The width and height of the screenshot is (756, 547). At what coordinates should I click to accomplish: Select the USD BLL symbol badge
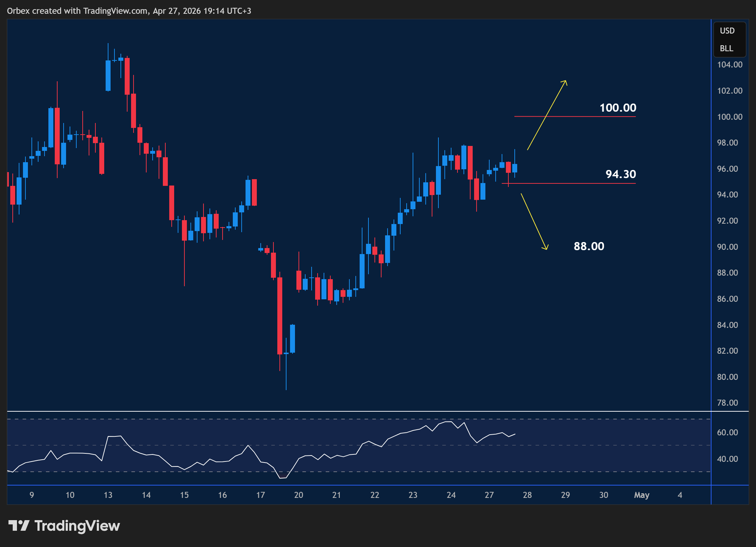729,40
